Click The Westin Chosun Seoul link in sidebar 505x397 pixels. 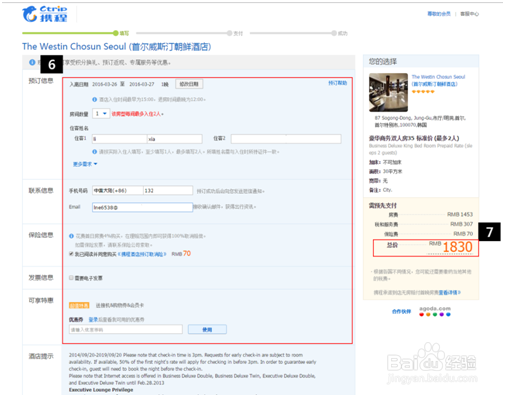(x=438, y=80)
